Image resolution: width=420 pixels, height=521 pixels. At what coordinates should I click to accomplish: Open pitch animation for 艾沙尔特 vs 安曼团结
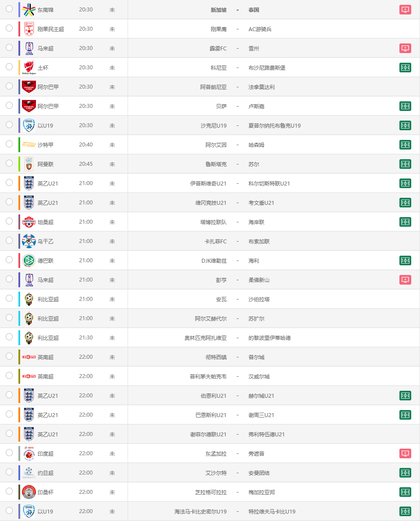click(x=405, y=473)
